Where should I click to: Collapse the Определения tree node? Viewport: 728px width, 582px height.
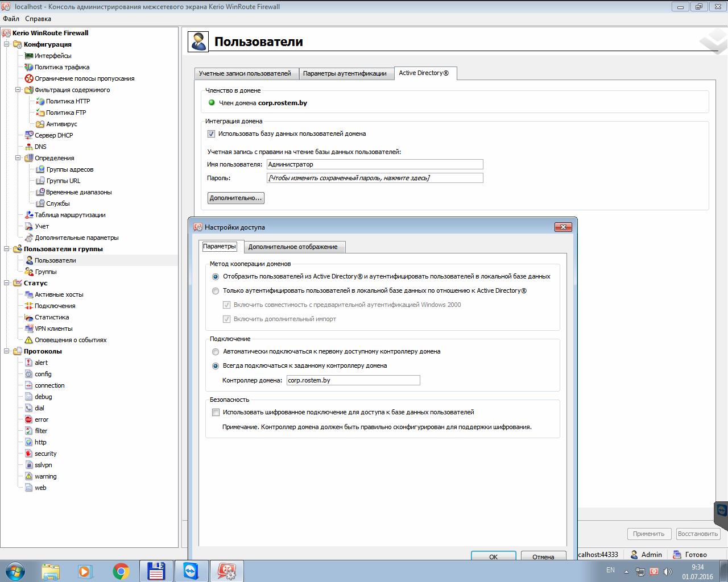pos(18,158)
